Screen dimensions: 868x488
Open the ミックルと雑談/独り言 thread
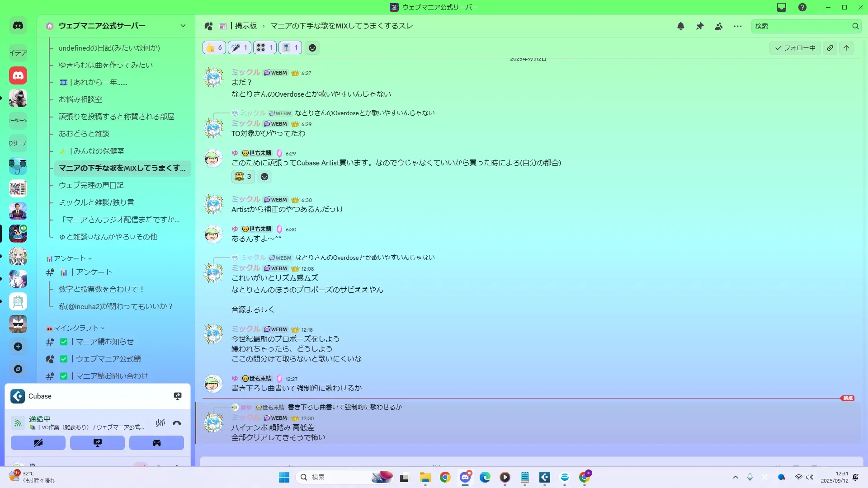tap(96, 202)
